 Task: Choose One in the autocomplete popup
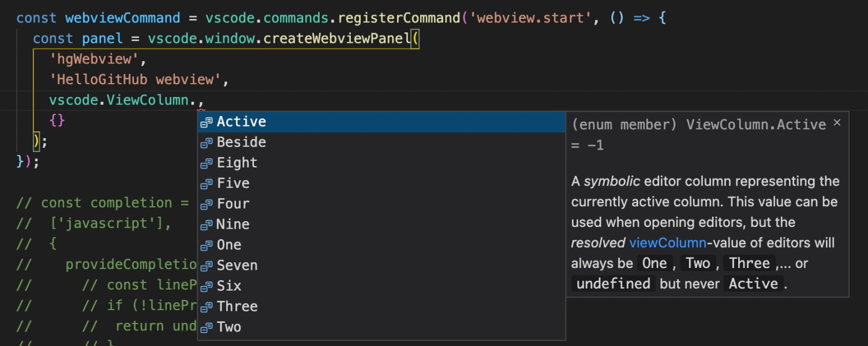[229, 245]
